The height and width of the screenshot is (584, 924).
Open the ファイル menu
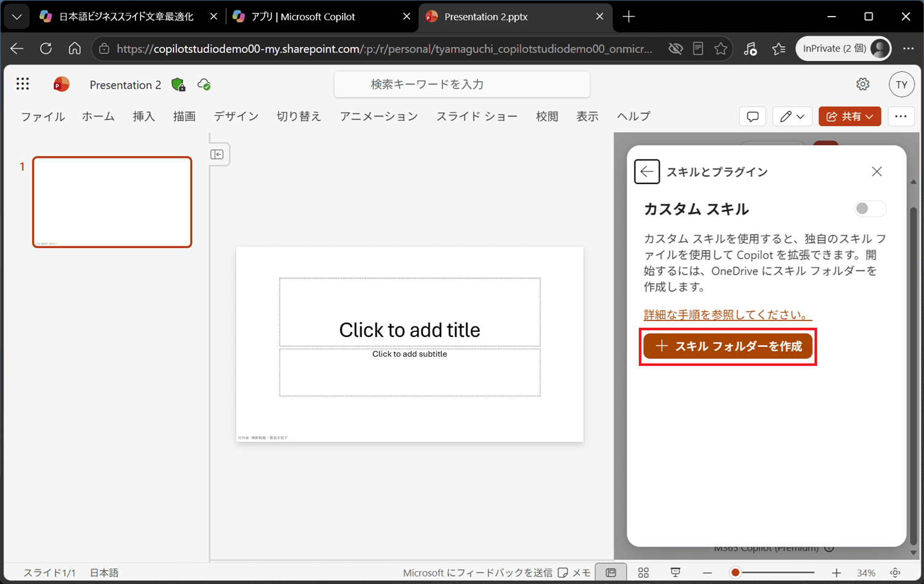[x=43, y=116]
